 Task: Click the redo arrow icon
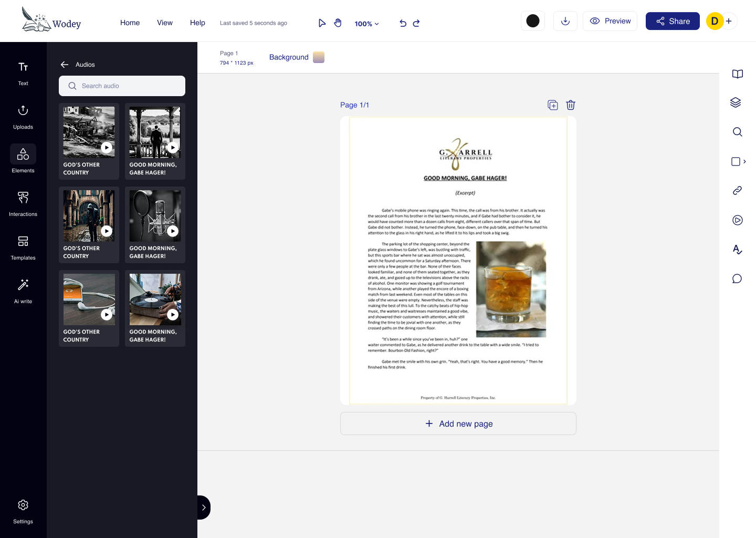click(416, 23)
